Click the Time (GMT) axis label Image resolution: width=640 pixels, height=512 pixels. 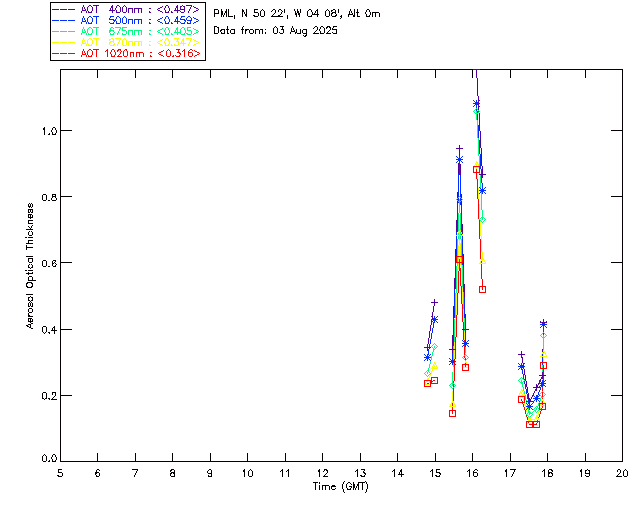(x=341, y=486)
